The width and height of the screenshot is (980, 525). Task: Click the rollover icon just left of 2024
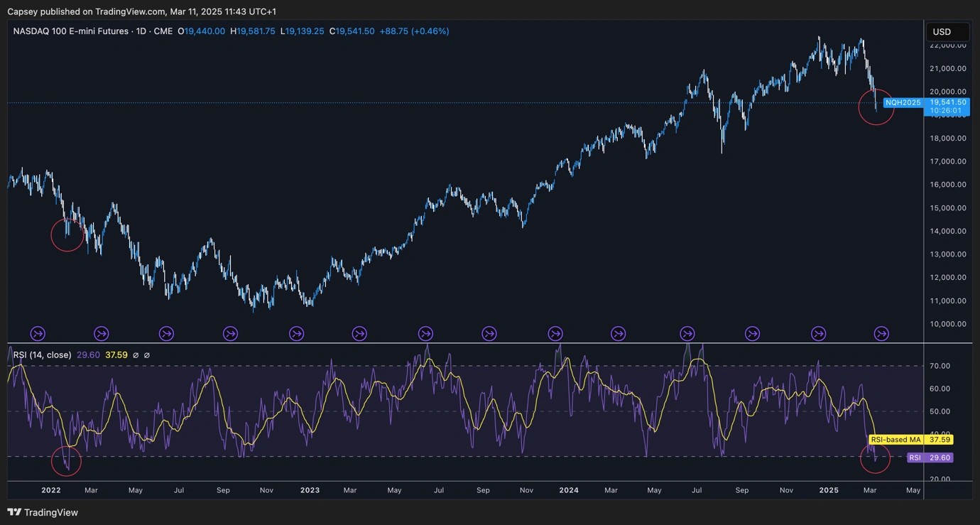555,332
